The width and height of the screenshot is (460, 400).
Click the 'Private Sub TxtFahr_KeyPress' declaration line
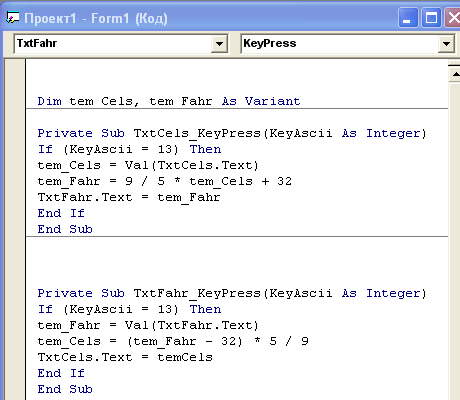pos(232,293)
